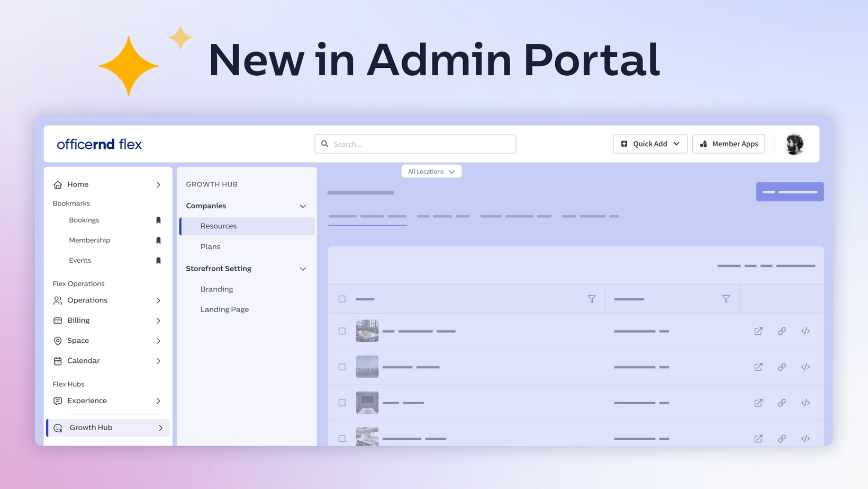Tick the checkbox of the first resource row

pyautogui.click(x=342, y=331)
